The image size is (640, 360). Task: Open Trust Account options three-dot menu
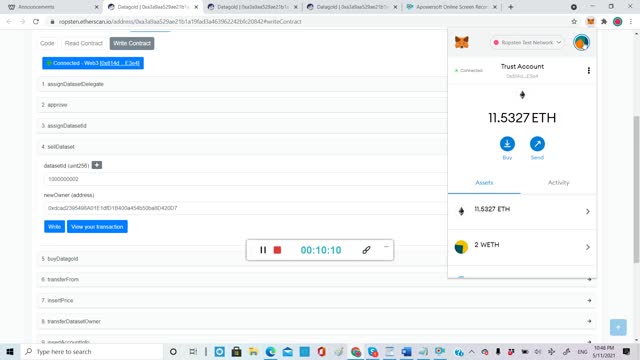589,71
